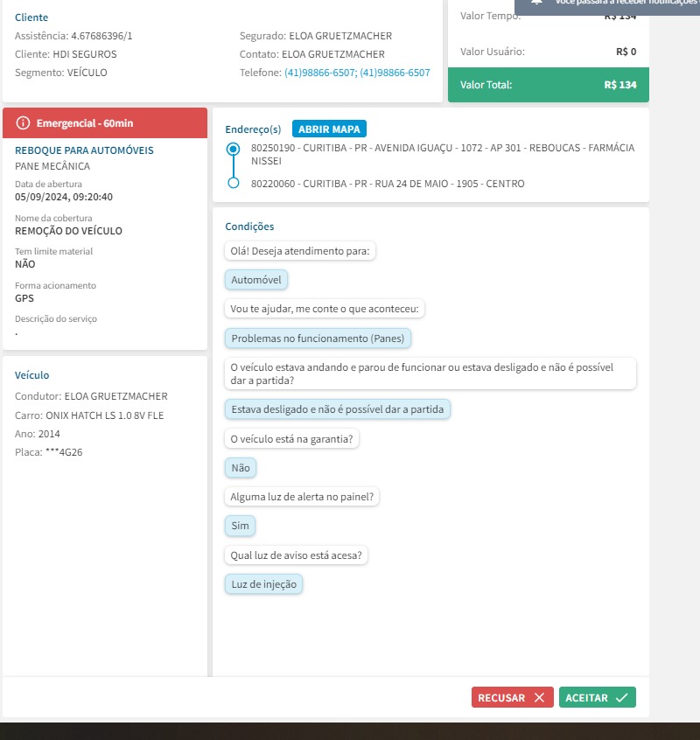This screenshot has height=740, width=700.
Task: Click 'Segurado: ELOA GRUETZMACHER' text
Action: 316,36
